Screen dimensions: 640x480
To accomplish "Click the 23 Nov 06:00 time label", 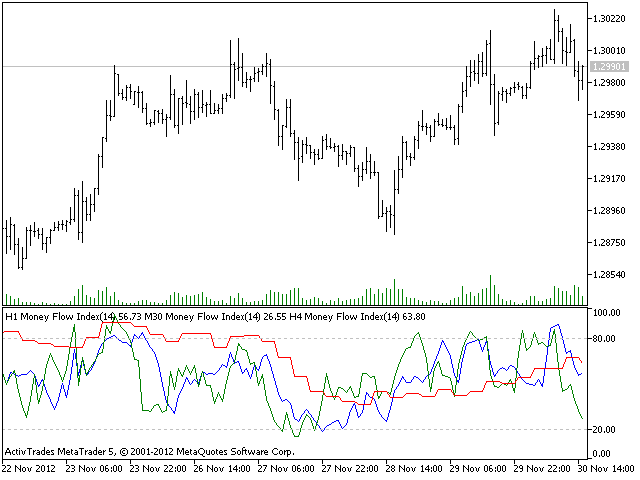I will click(x=94, y=469).
